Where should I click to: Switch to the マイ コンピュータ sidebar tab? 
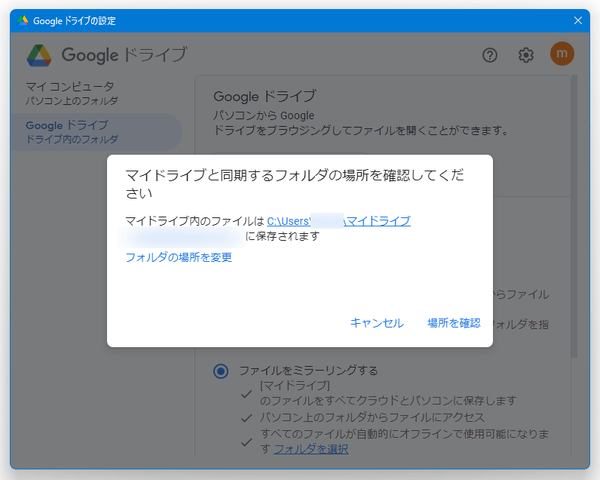pyautogui.click(x=70, y=93)
